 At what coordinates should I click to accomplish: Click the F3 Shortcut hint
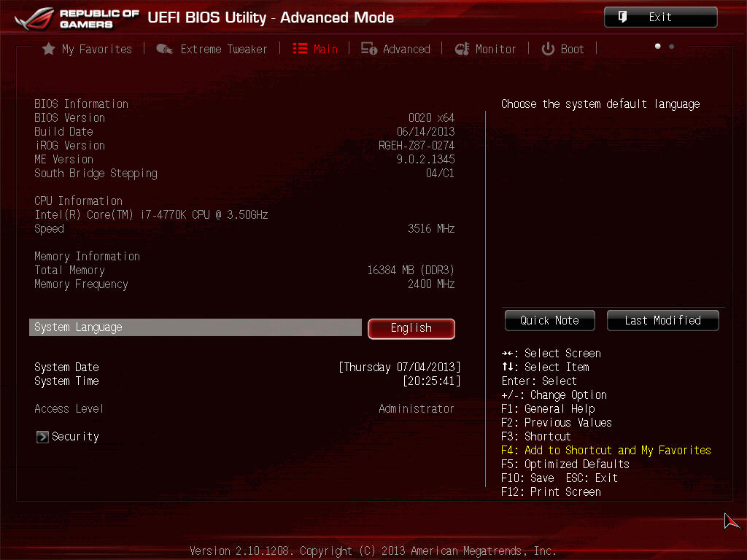536,436
